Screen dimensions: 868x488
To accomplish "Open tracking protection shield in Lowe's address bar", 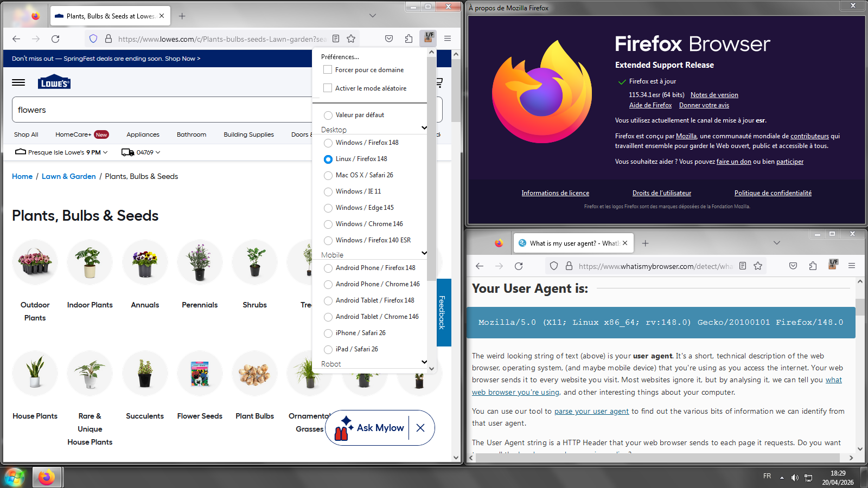I will pyautogui.click(x=93, y=39).
